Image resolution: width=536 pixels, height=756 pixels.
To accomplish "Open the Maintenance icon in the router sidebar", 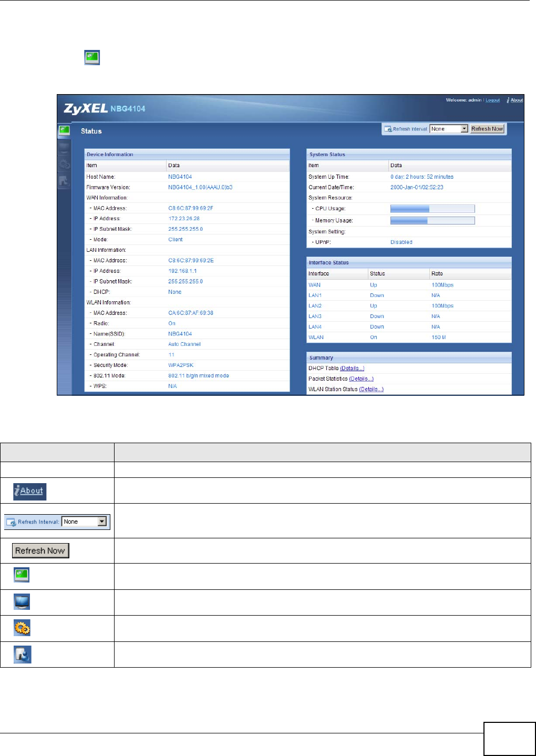I will [x=64, y=181].
